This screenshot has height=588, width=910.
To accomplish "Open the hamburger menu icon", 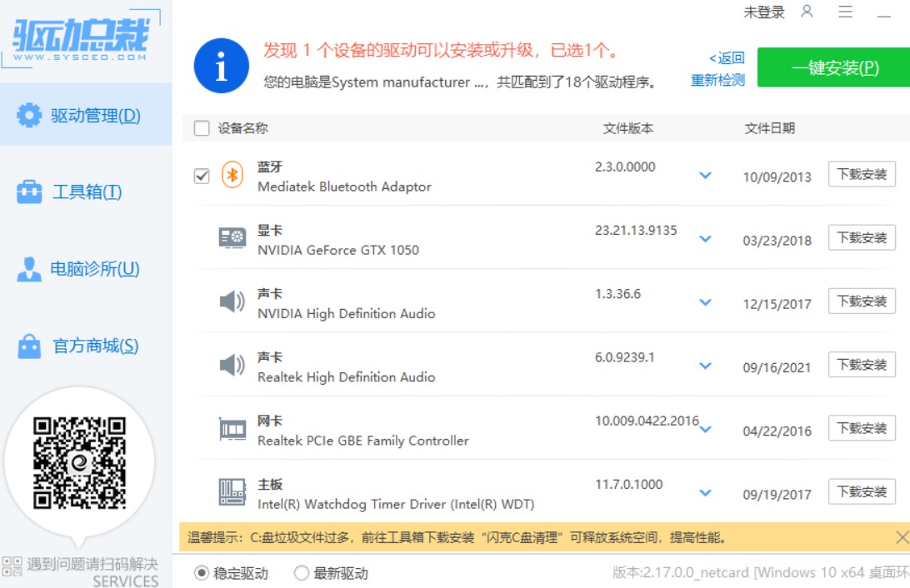I will click(845, 12).
